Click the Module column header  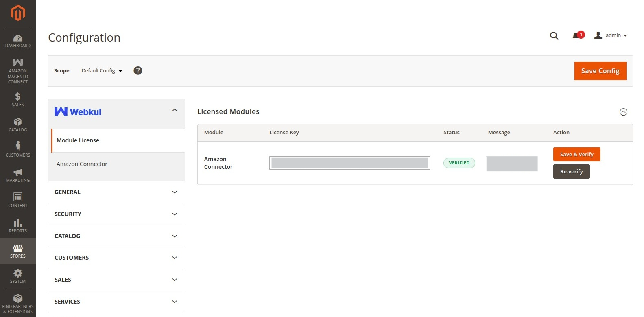pyautogui.click(x=214, y=133)
